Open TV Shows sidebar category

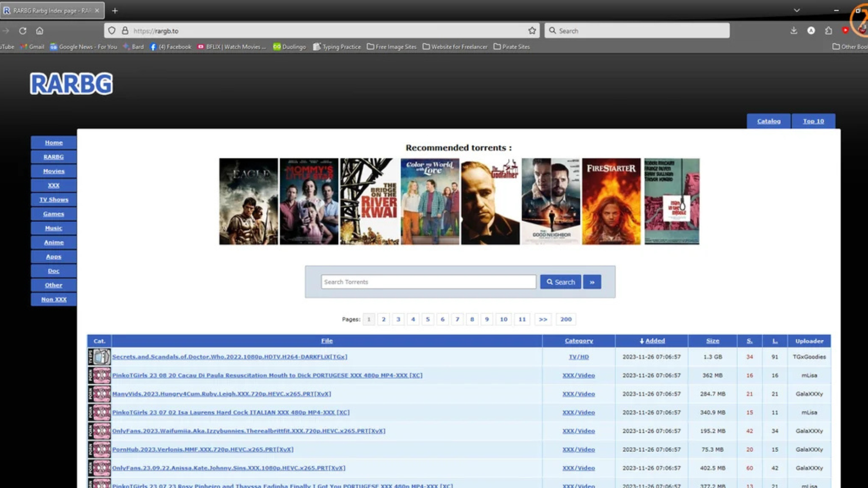(x=54, y=200)
